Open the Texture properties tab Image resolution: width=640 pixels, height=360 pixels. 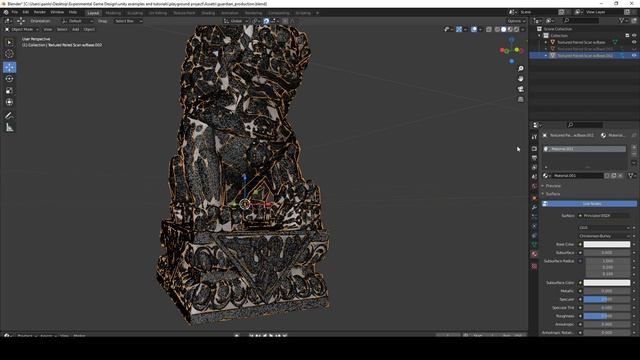coord(534,266)
